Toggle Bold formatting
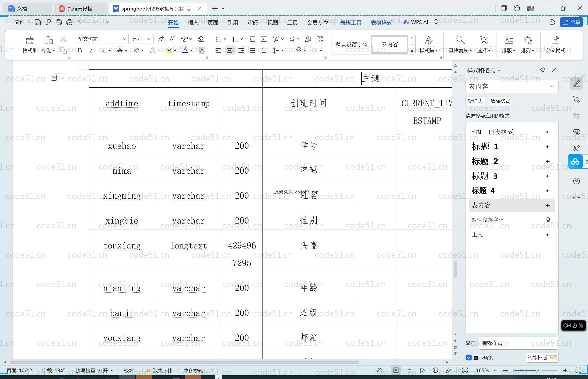 80,50
